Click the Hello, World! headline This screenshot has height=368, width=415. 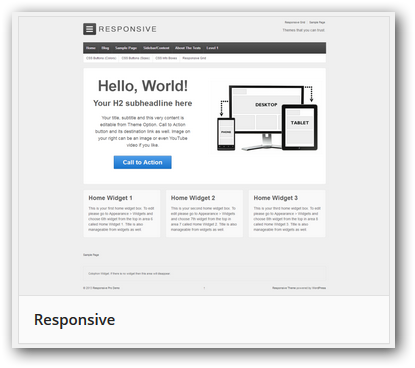coord(143,86)
